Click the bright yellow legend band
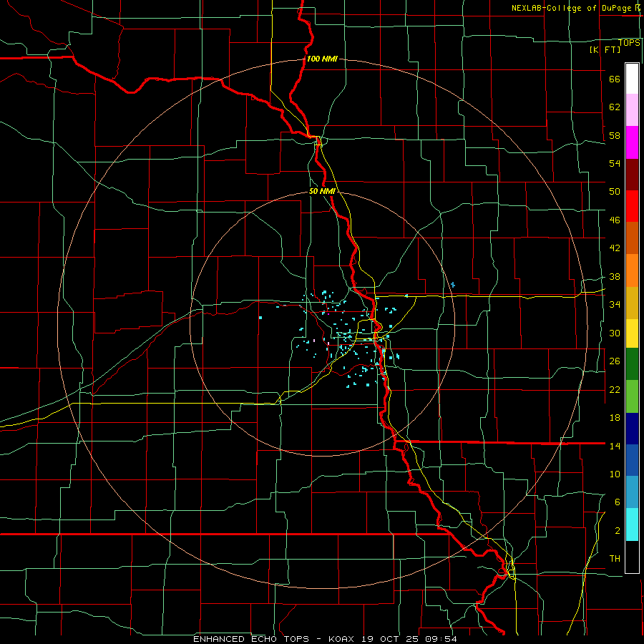The image size is (644, 644). 632,333
